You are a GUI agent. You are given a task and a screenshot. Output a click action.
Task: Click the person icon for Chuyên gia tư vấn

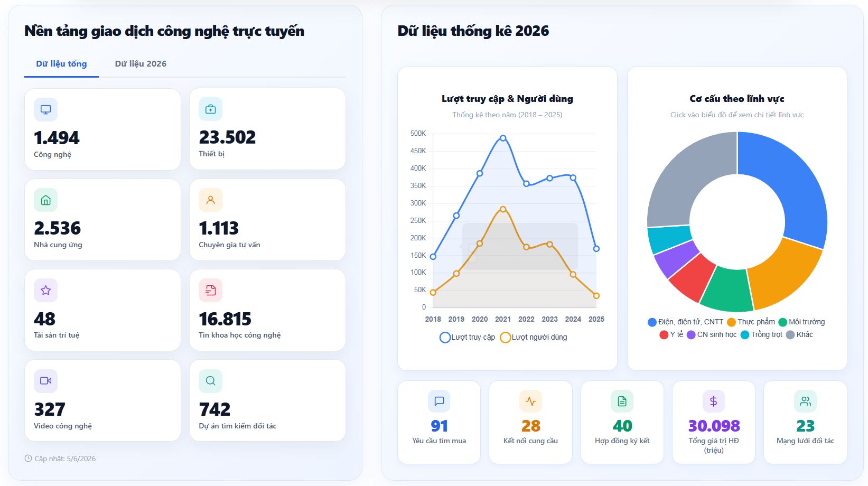pyautogui.click(x=210, y=200)
